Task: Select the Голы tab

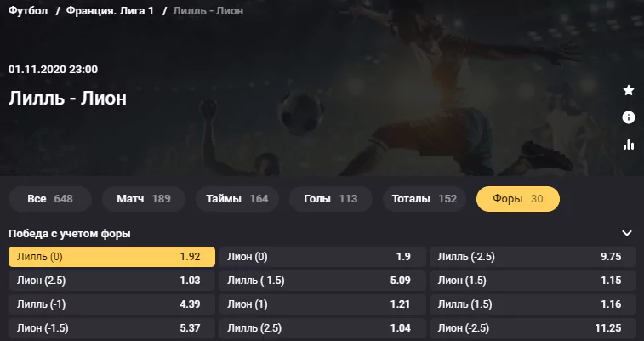Action: (x=331, y=199)
